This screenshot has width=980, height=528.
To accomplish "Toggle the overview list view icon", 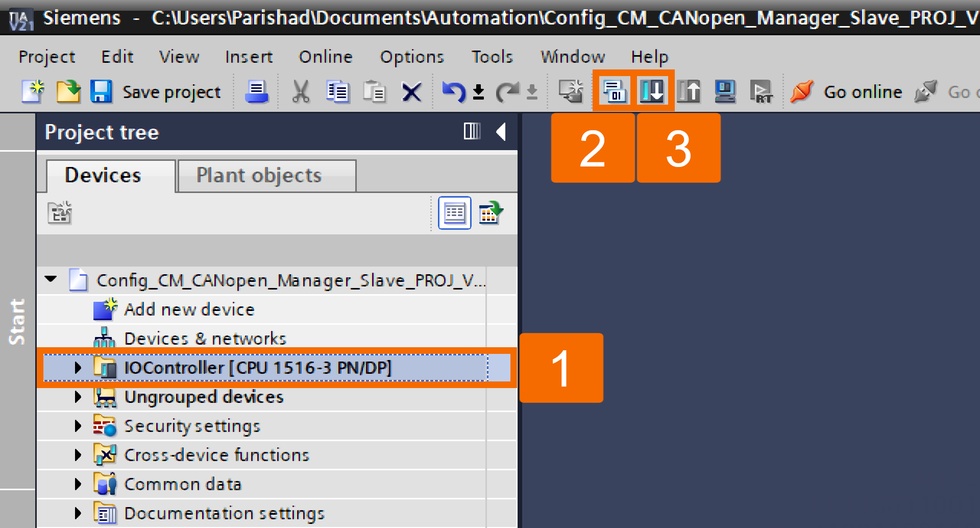I will tap(454, 213).
